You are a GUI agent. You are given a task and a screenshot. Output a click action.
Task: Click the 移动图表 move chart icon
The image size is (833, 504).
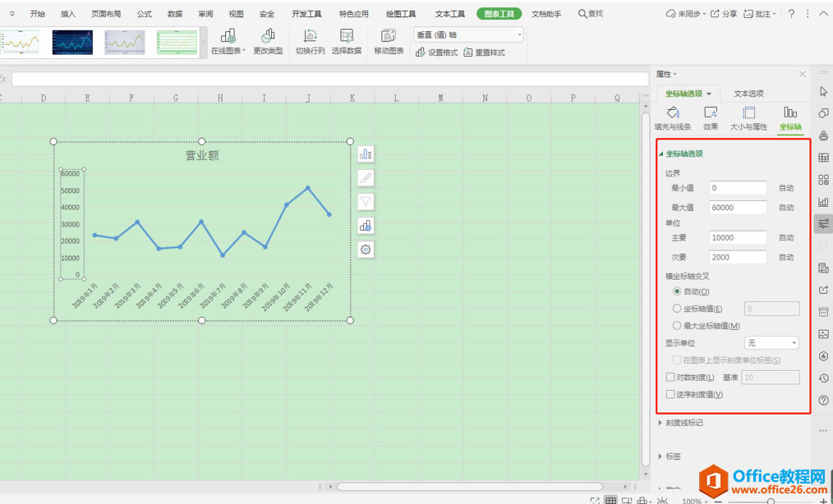tap(389, 36)
